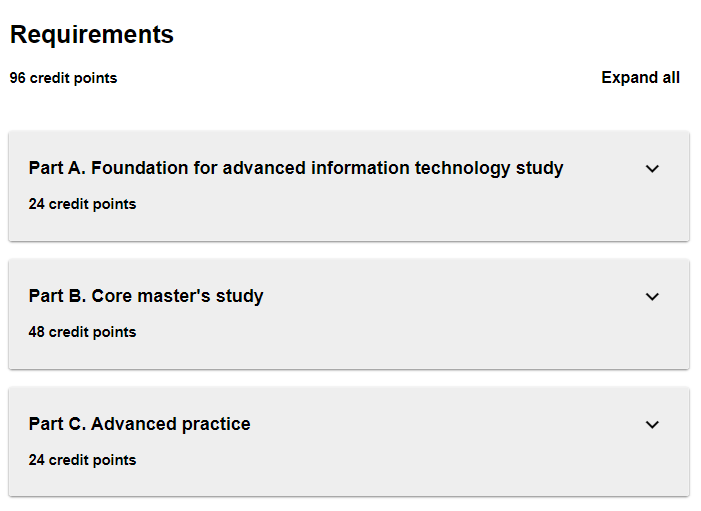701x511 pixels.
Task: Click the 'Part C.' prefix text
Action: click(58, 424)
